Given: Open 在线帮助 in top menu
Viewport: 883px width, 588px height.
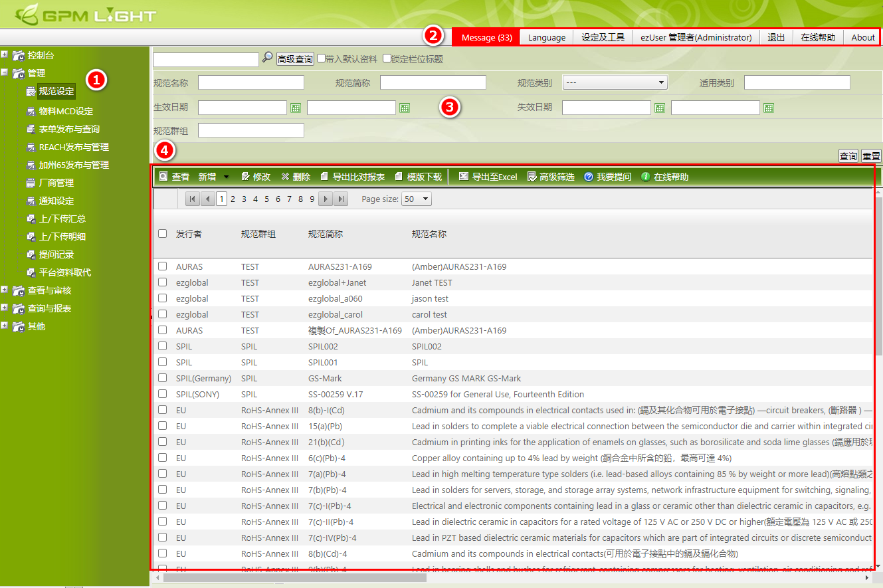Looking at the screenshot, I should point(818,37).
